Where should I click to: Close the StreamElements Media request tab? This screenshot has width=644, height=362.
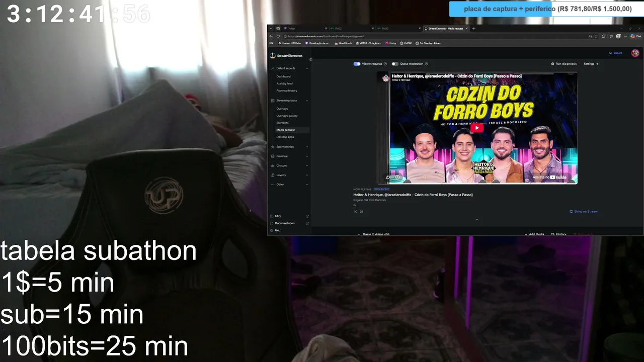point(467,29)
